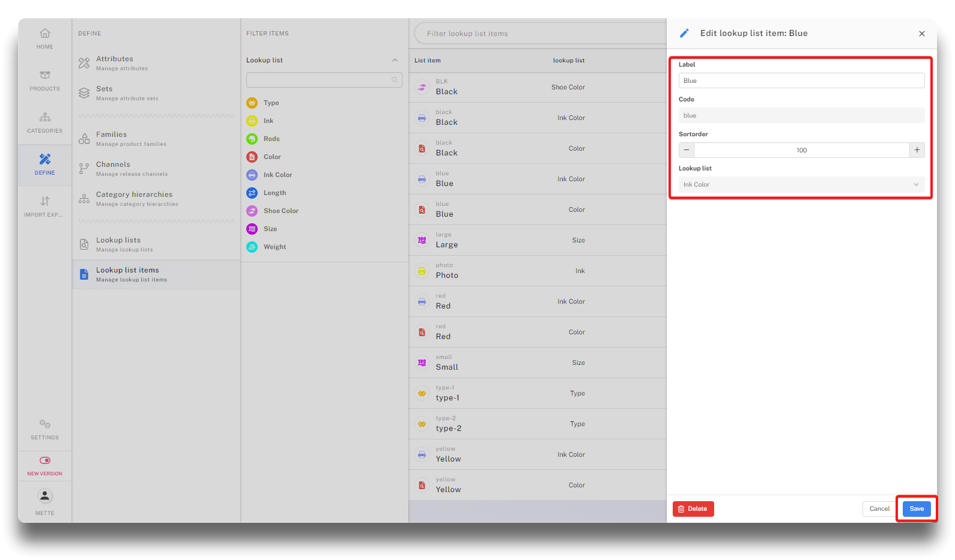The width and height of the screenshot is (955, 560).
Task: Open the Products section icon
Action: 45,76
